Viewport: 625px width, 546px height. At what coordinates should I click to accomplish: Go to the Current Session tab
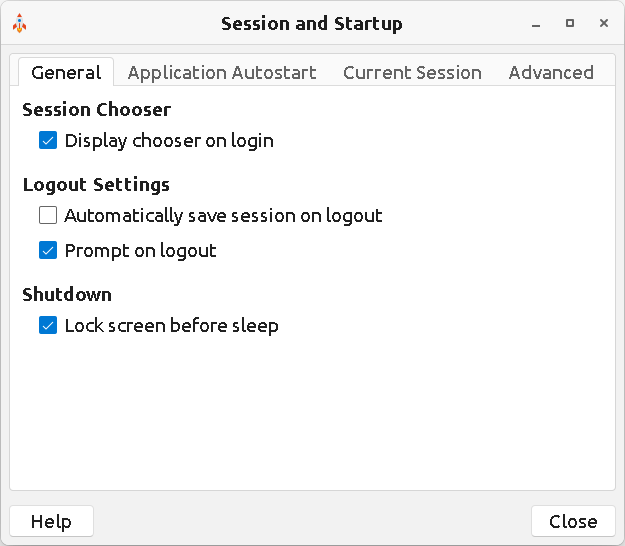(x=412, y=72)
